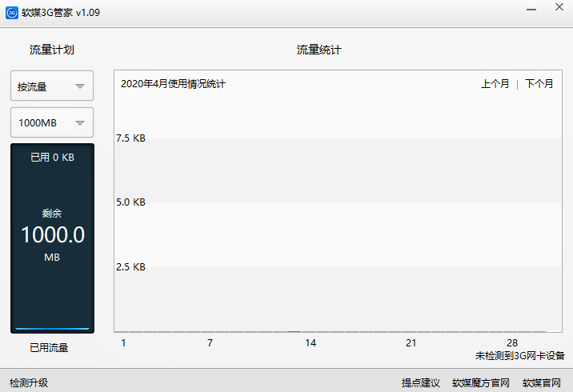Screen dimensions: 573x392
Task: Open the 按流量 plan type dropdown
Action: click(x=52, y=86)
